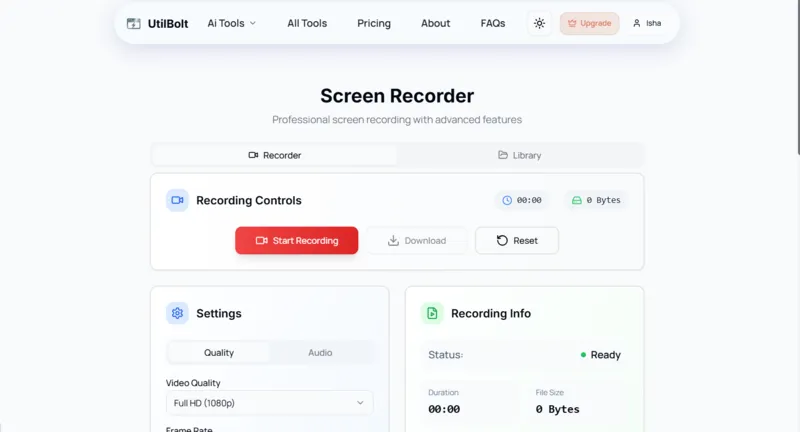Click the Recording Controls camera icon

point(177,200)
